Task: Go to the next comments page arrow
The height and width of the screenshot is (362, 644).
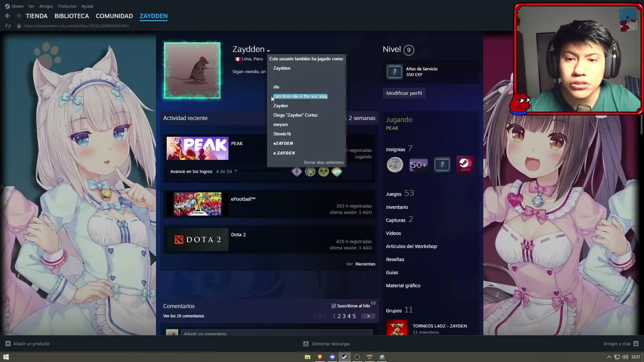Action: (368, 316)
